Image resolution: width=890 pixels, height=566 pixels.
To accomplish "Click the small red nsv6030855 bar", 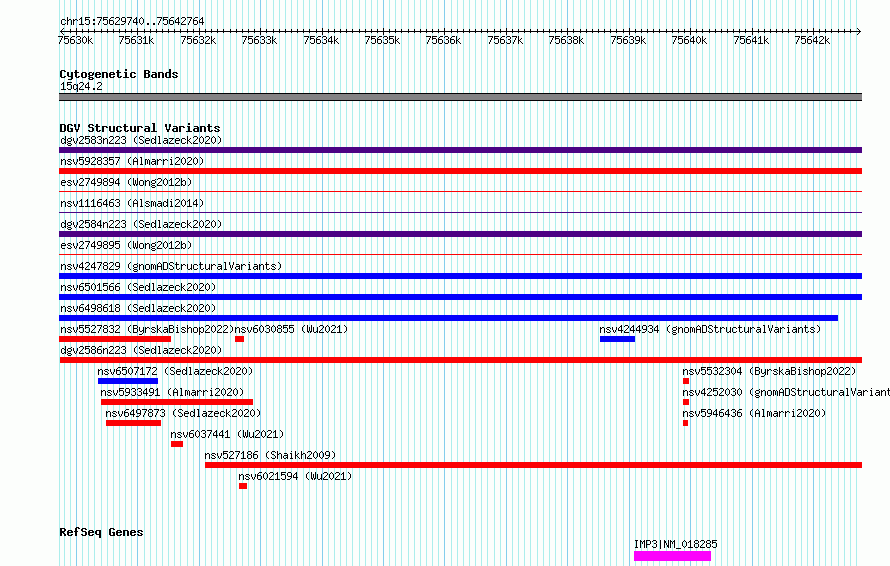I will click(240, 339).
